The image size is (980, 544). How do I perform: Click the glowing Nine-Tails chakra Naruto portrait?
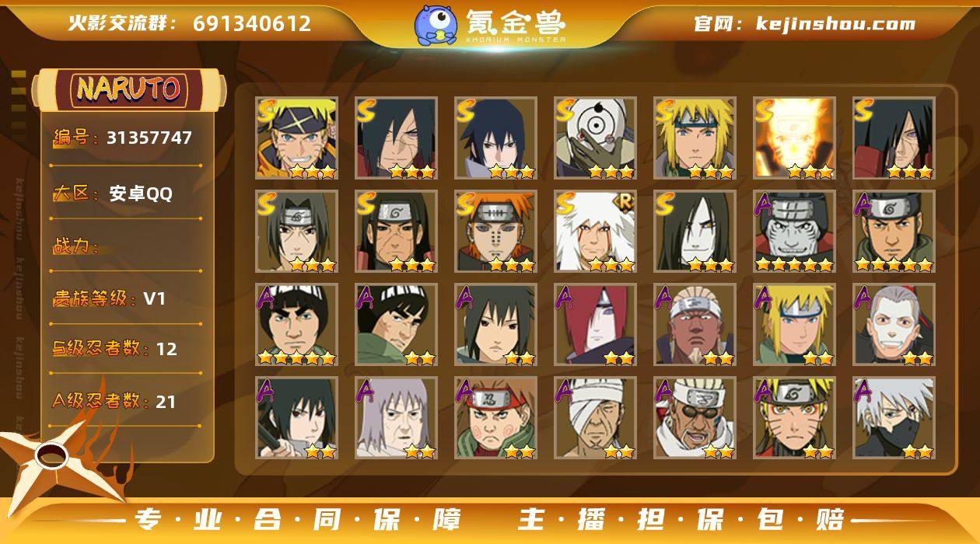point(794,138)
